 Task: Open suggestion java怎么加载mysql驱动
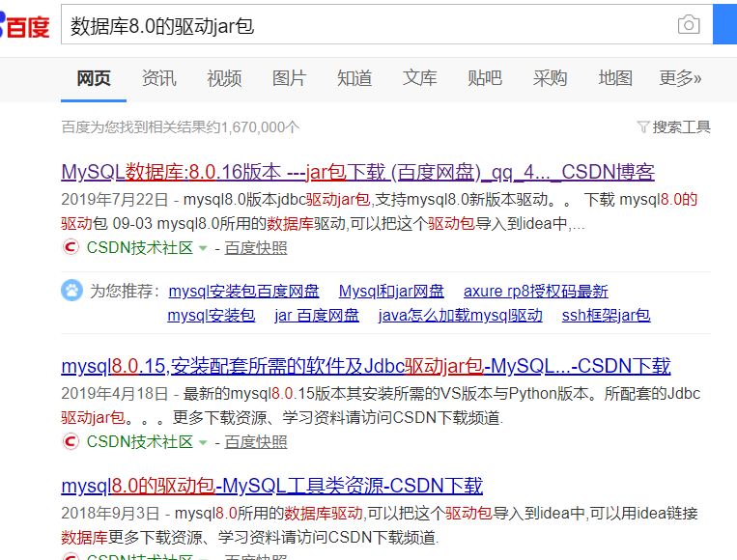(x=460, y=315)
